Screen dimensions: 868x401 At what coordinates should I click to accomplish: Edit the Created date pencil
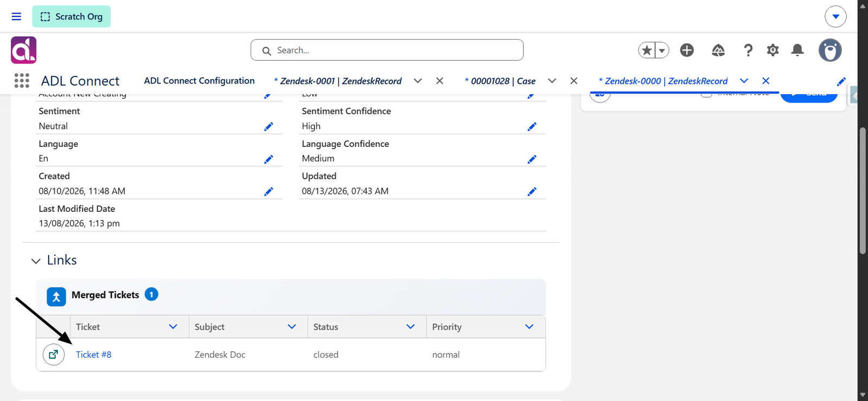[269, 191]
